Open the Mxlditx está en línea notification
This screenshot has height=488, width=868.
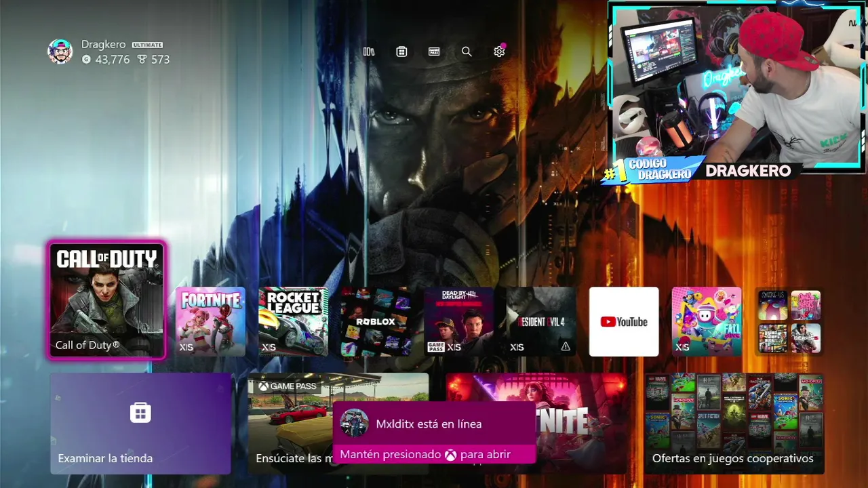tap(434, 434)
